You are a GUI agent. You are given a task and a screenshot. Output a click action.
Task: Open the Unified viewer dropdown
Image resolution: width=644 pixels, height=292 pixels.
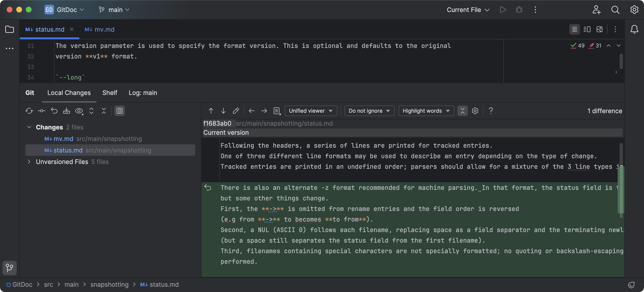tap(311, 111)
